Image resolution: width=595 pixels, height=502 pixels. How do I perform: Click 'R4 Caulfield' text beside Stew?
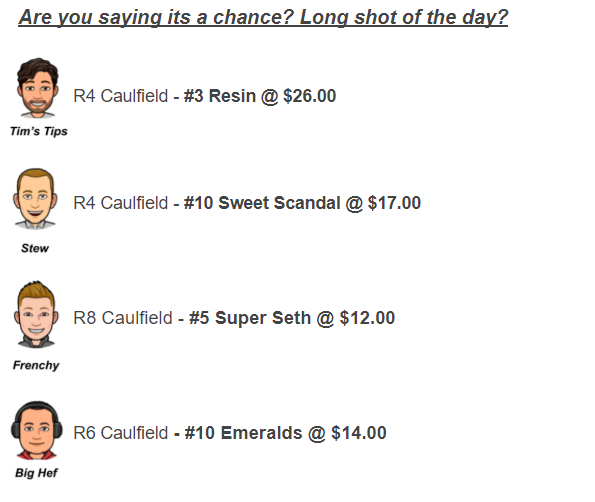121,203
